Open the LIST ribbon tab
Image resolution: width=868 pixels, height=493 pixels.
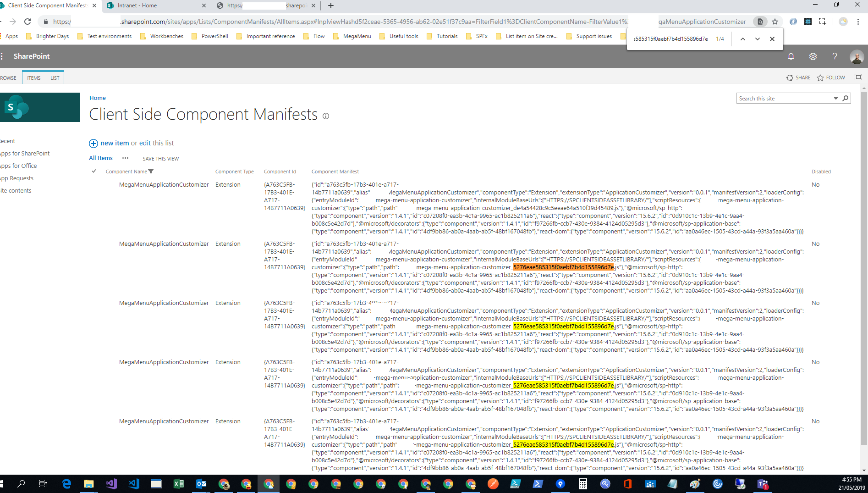click(x=55, y=78)
